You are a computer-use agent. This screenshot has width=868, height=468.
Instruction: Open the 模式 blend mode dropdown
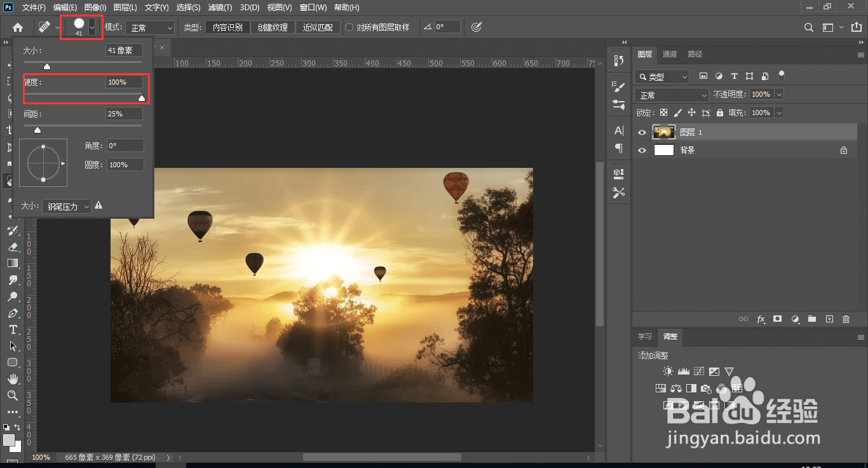pyautogui.click(x=150, y=27)
